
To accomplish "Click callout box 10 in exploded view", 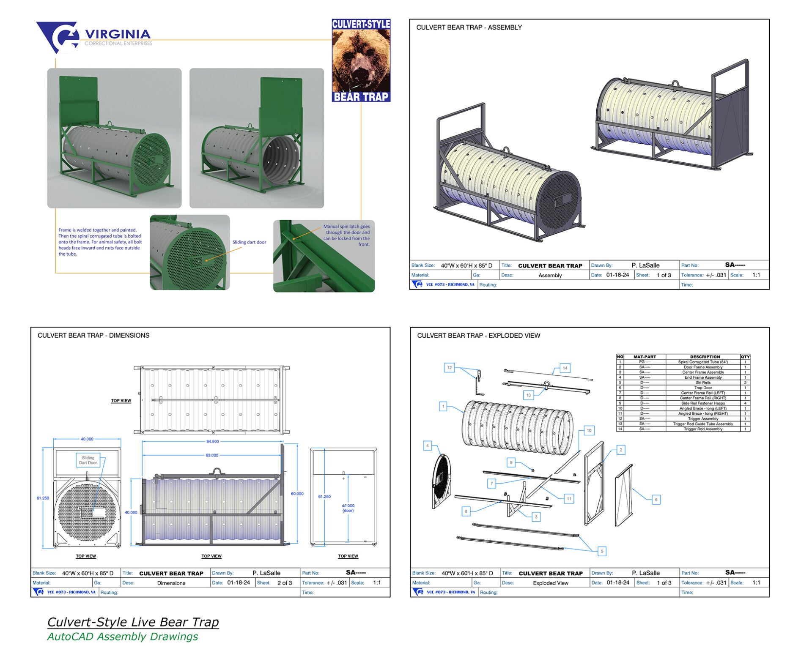I will 589,430.
